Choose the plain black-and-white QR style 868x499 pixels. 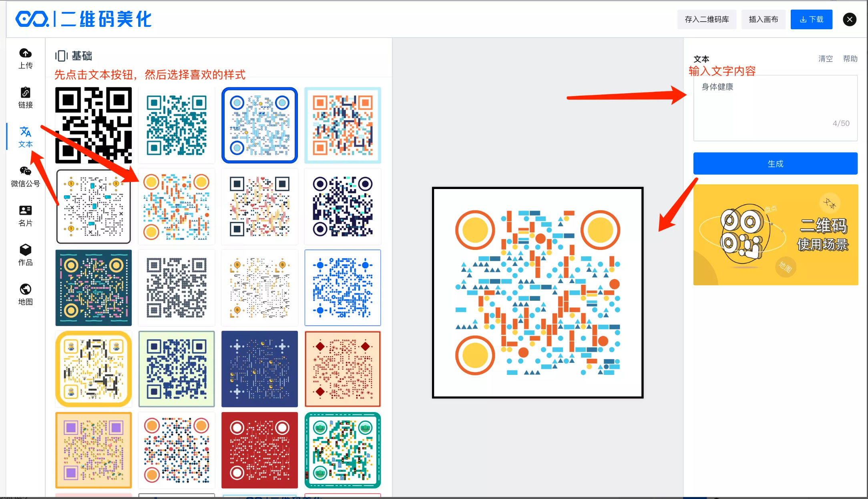[93, 125]
